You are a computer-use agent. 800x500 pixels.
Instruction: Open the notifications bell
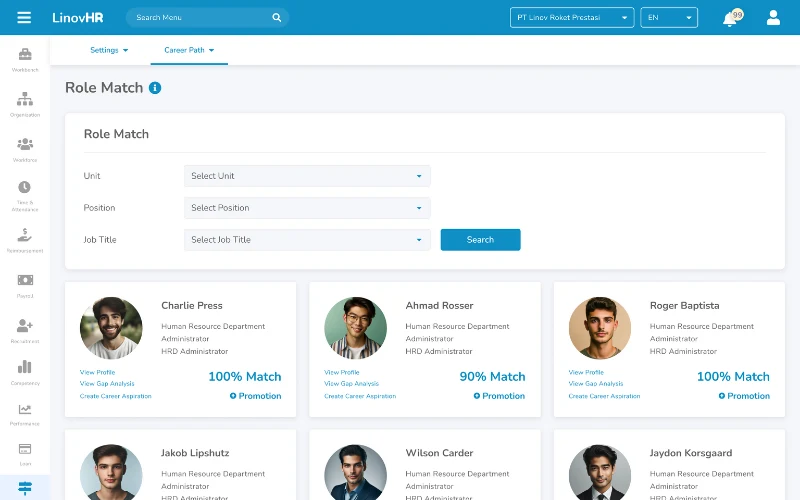click(x=730, y=18)
